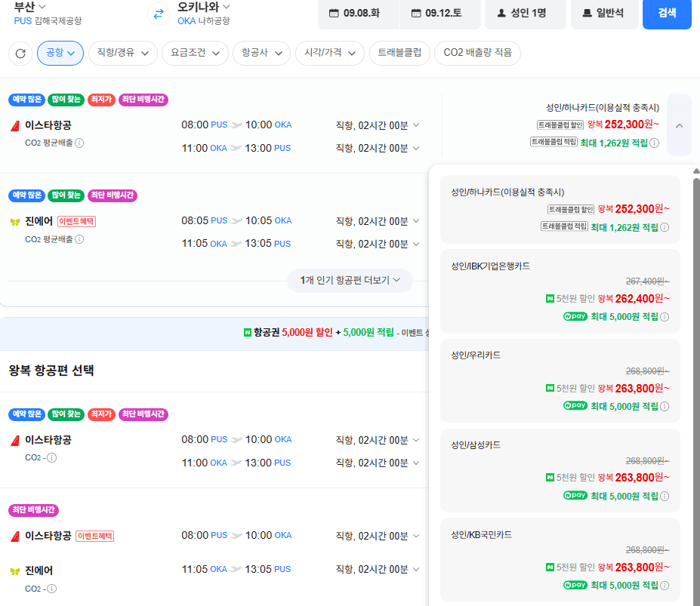Screen dimensions: 700x606
Task: Click the Npay badge in 우리카드 card
Action: pos(575,406)
